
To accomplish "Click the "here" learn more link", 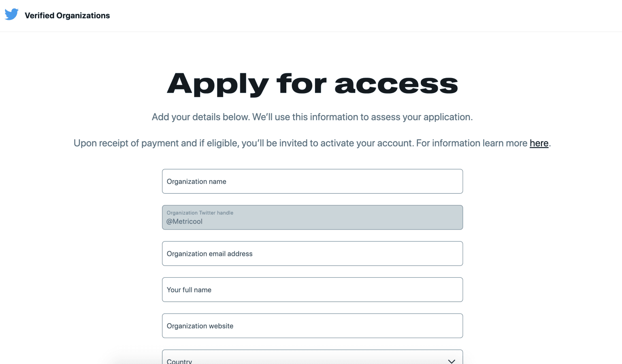I will pyautogui.click(x=539, y=143).
